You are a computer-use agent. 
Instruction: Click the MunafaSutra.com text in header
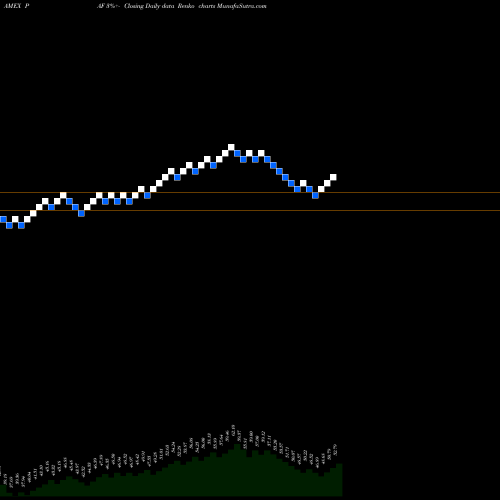point(241,6)
